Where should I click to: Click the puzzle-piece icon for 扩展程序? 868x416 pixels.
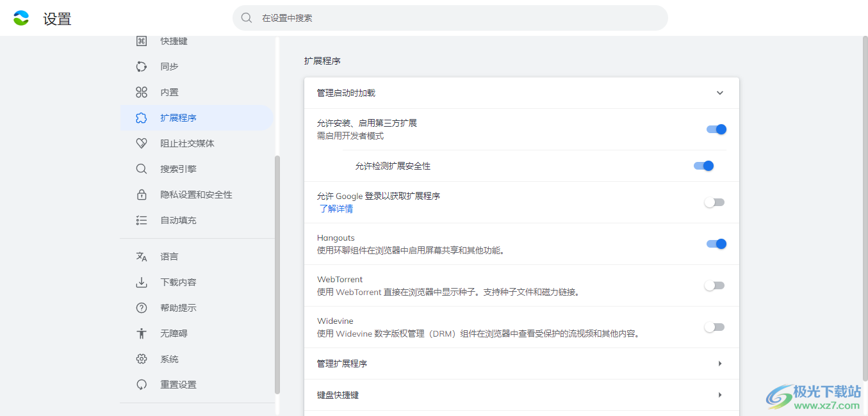coord(142,118)
